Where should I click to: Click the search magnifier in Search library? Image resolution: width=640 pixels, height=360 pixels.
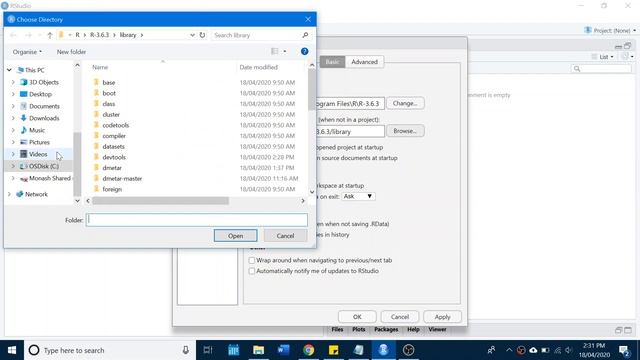pos(305,35)
